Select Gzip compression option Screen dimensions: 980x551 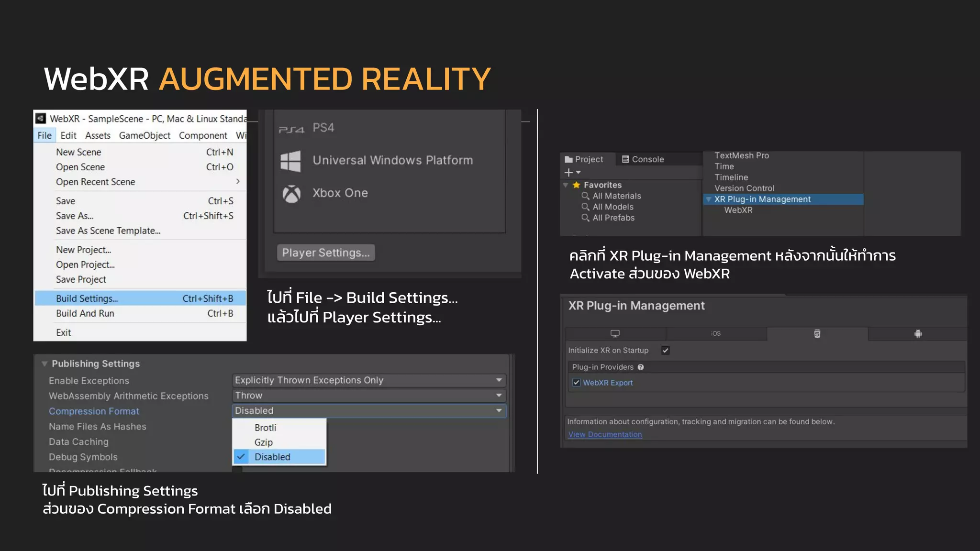[279, 442]
